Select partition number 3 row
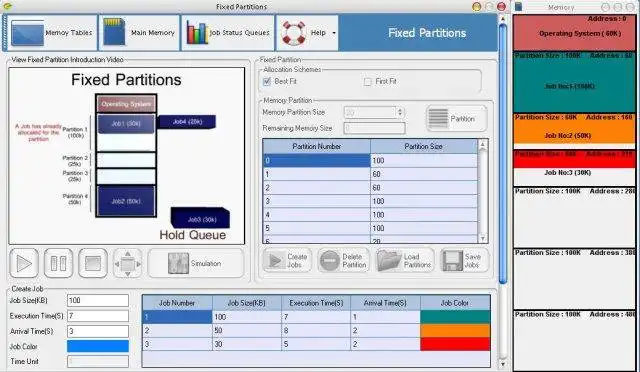The width and height of the screenshot is (640, 372). [x=370, y=201]
